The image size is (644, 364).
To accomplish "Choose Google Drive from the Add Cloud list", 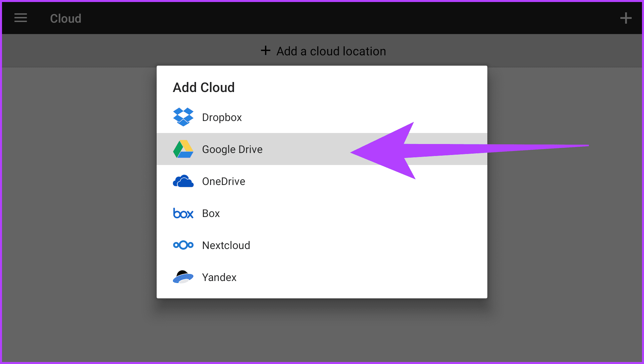I will point(232,149).
